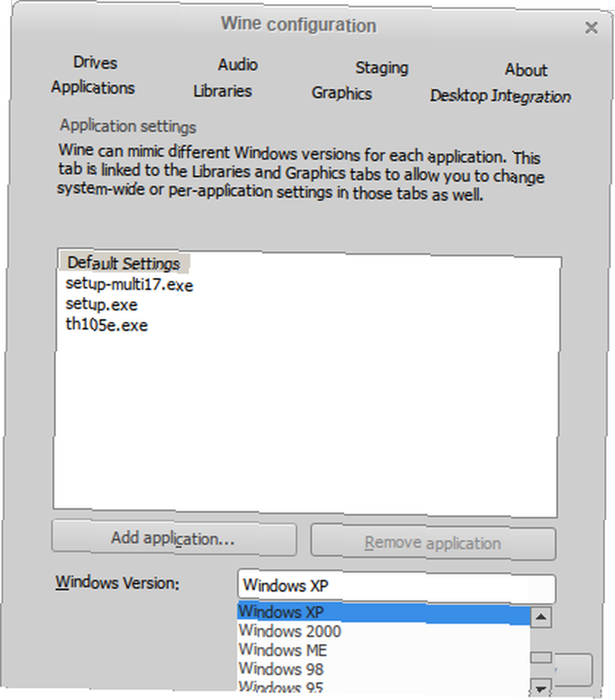Viewport: 615px width, 700px height.
Task: Select Windows ME version option
Action: pyautogui.click(x=383, y=650)
